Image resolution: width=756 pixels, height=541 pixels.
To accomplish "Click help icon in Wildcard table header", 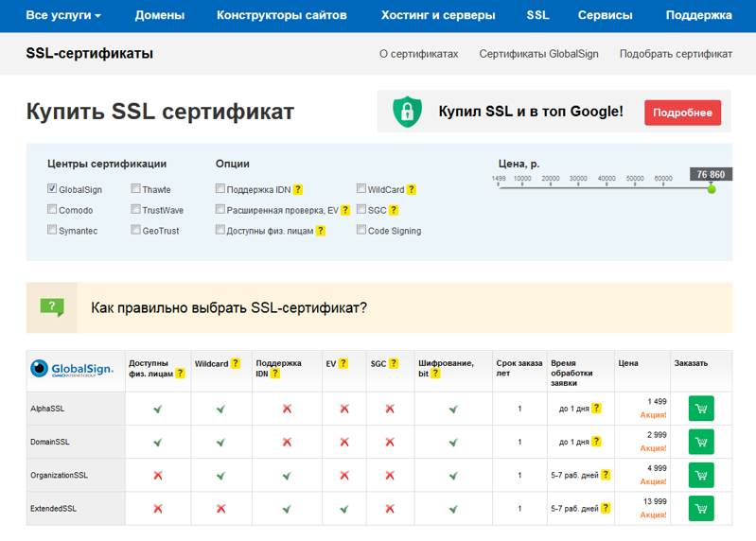I will (236, 363).
